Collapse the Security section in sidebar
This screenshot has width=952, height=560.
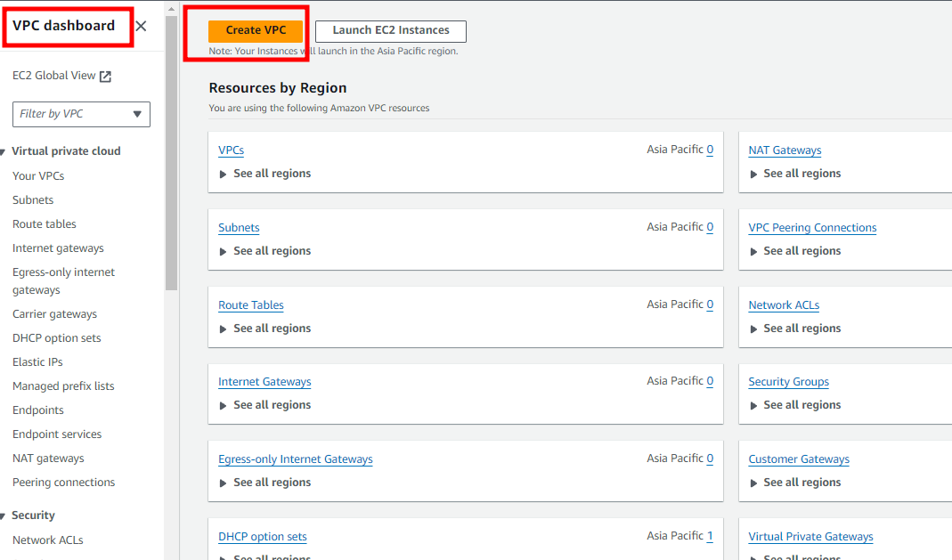3,515
